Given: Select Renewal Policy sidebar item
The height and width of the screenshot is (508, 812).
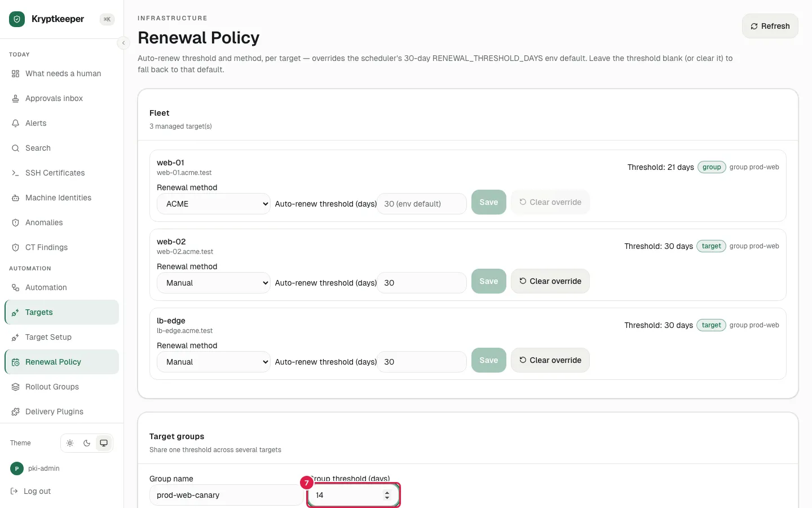Looking at the screenshot, I should coord(62,362).
